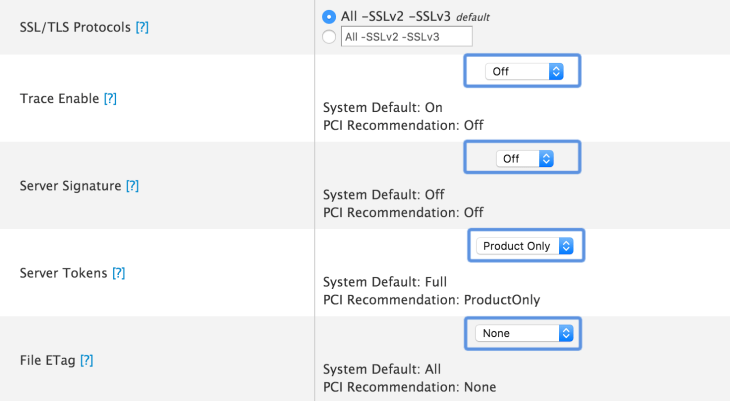Choose the custom SSL/TLS protocols radio button
The image size is (730, 401).
pyautogui.click(x=328, y=37)
